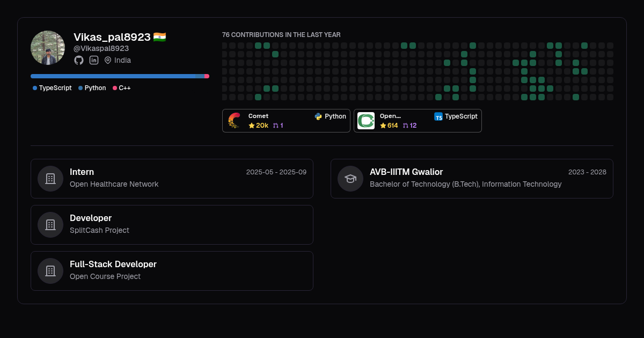Select the "Full-Stack Developer" title
Viewport: 644px width, 338px height.
coord(113,264)
